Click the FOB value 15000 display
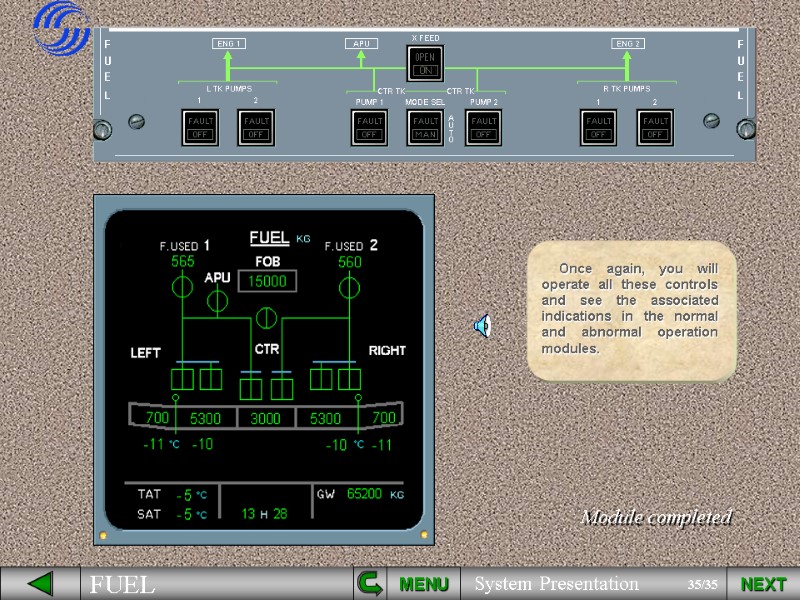 pos(265,281)
